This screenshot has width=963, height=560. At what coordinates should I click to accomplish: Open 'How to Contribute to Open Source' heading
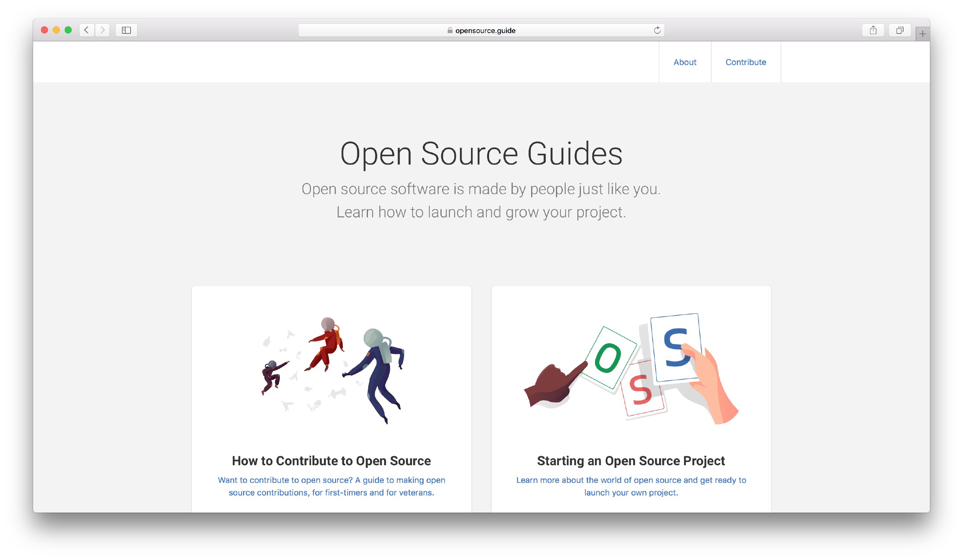point(331,461)
